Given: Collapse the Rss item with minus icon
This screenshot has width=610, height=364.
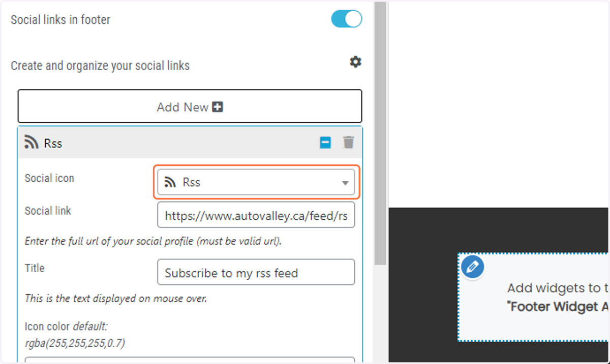Looking at the screenshot, I should pos(325,143).
